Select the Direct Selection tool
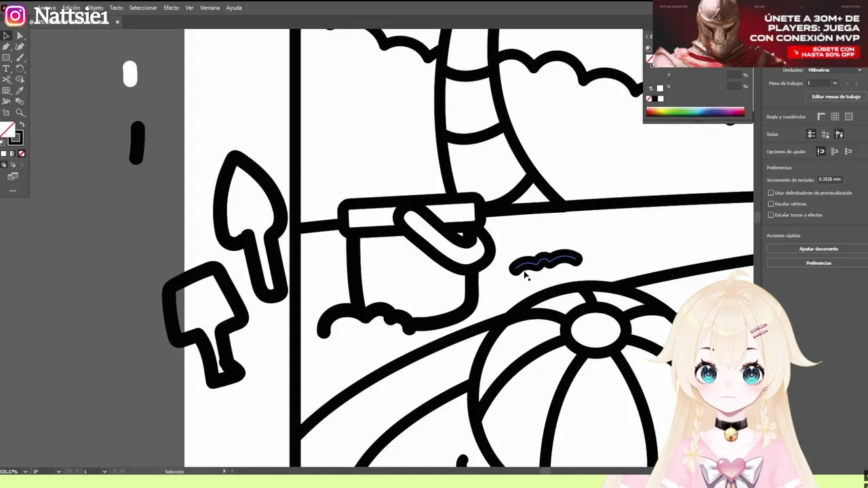Image resolution: width=868 pixels, height=488 pixels. 20,36
